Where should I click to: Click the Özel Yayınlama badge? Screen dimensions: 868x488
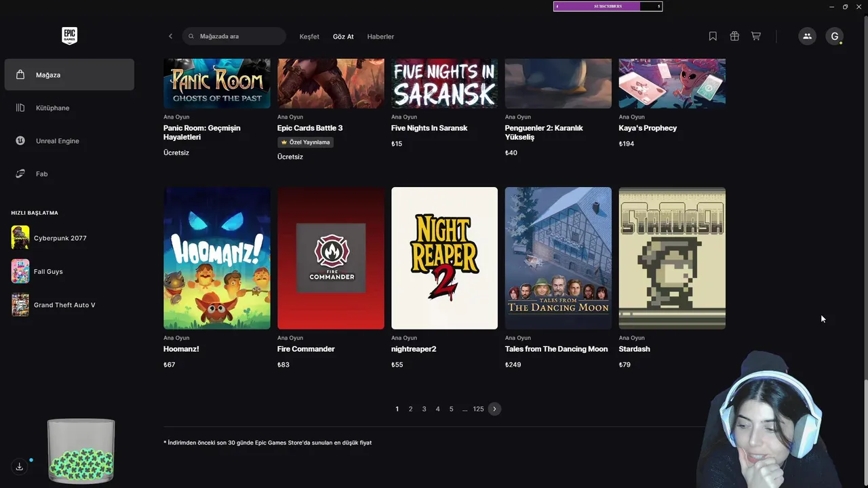305,142
